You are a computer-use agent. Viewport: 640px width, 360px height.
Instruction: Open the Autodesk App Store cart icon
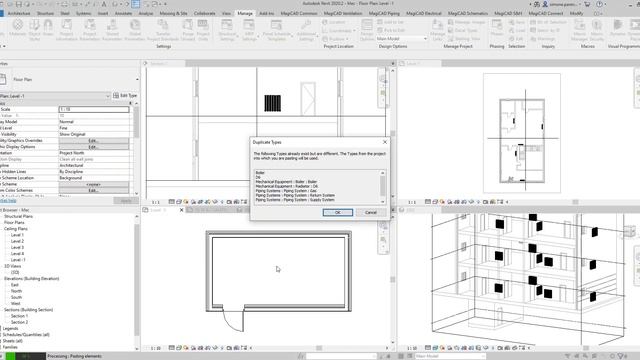click(587, 4)
